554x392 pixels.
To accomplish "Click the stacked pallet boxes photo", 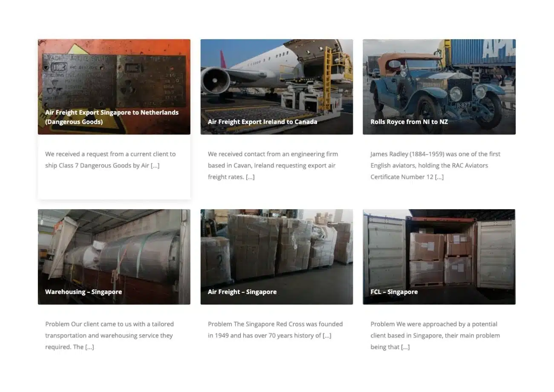I will (x=277, y=257).
